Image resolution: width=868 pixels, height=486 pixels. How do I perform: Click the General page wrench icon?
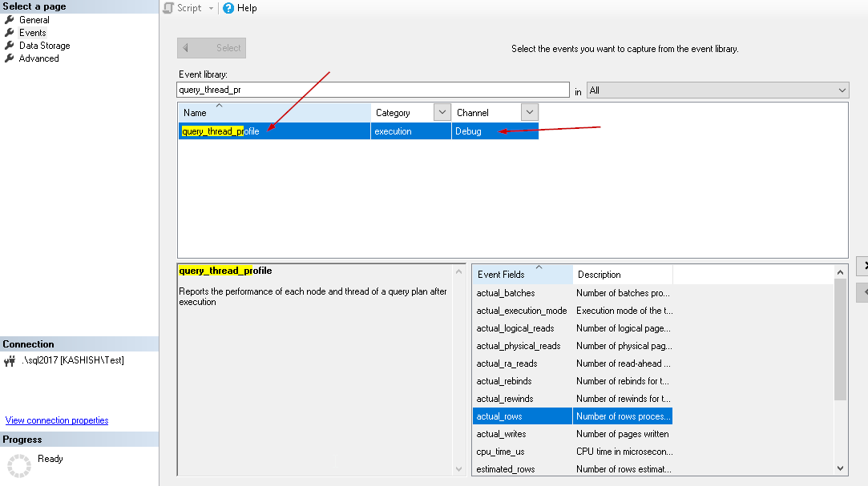pyautogui.click(x=10, y=20)
